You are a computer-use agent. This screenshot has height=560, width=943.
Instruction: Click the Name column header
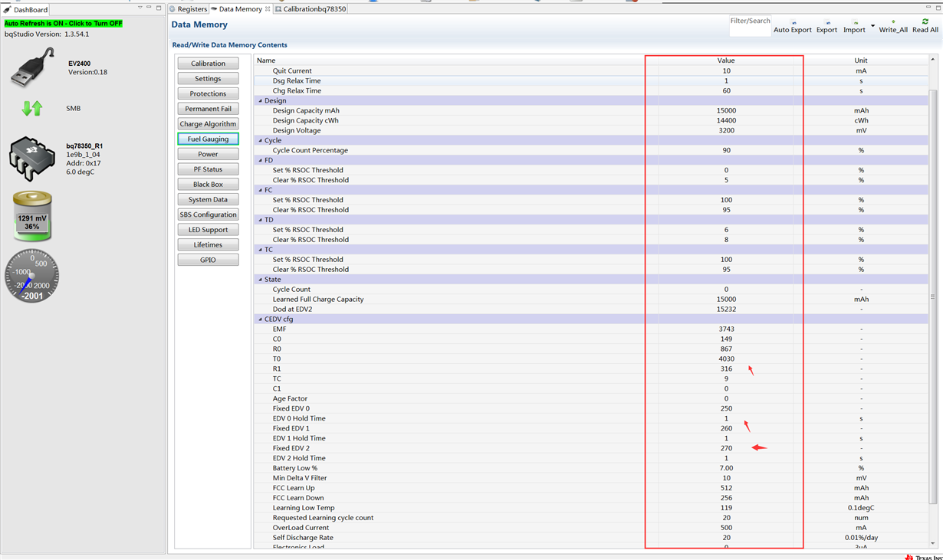tap(266, 61)
